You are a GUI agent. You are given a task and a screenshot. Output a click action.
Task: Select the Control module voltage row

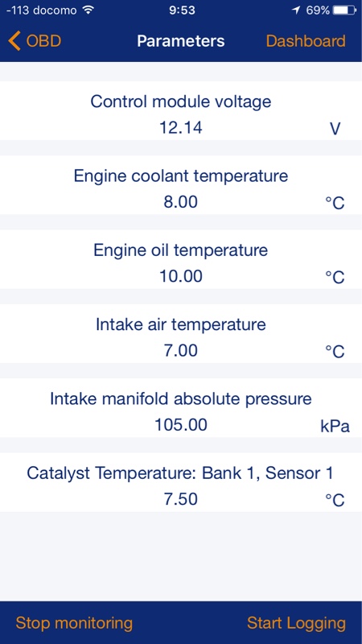(x=181, y=110)
